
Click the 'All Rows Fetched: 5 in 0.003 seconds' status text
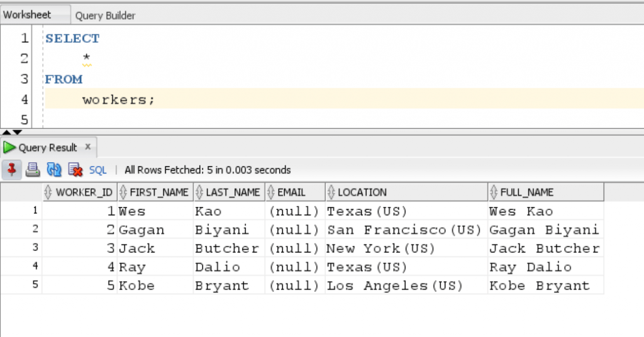[x=208, y=170]
